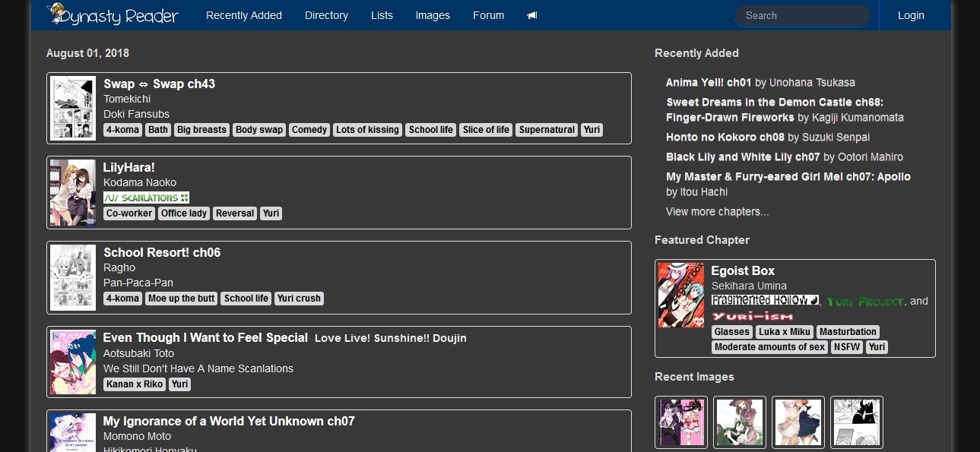The width and height of the screenshot is (980, 452).
Task: Open the /U/ Scanlations group logo
Action: 146,198
